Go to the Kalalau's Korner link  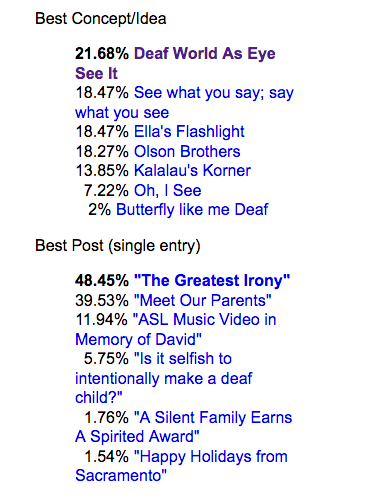pyautogui.click(x=192, y=171)
